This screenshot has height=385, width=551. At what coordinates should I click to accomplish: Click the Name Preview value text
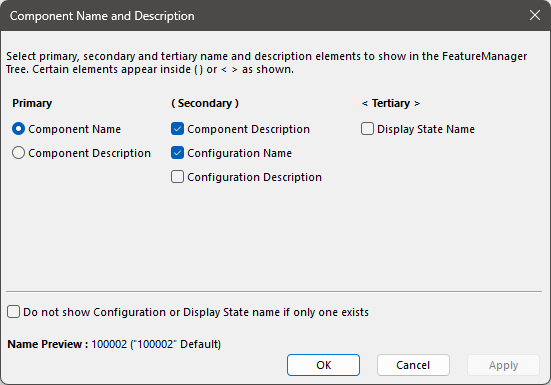[x=156, y=344]
